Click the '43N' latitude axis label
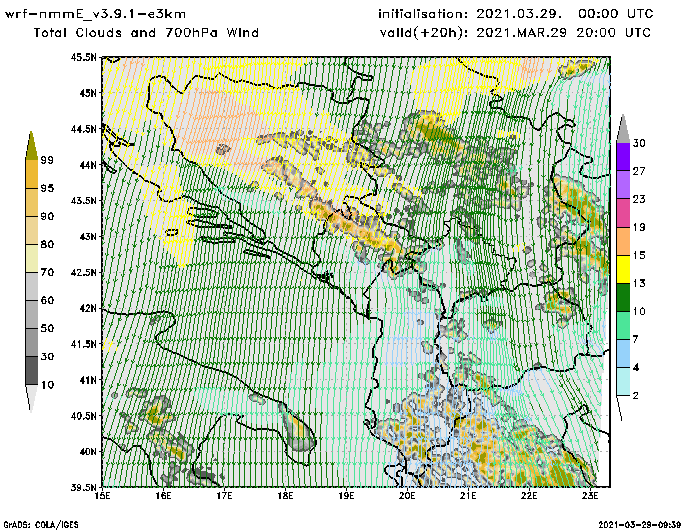This screenshot has width=700, height=530. point(88,236)
